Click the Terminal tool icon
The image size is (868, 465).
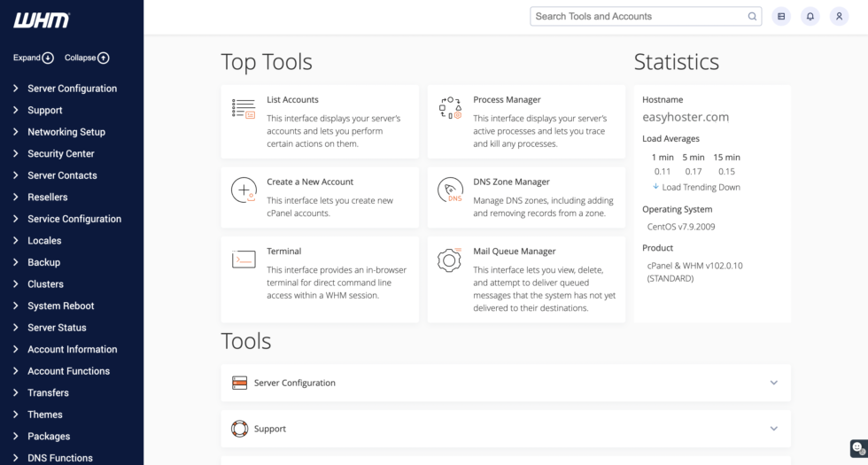click(244, 260)
